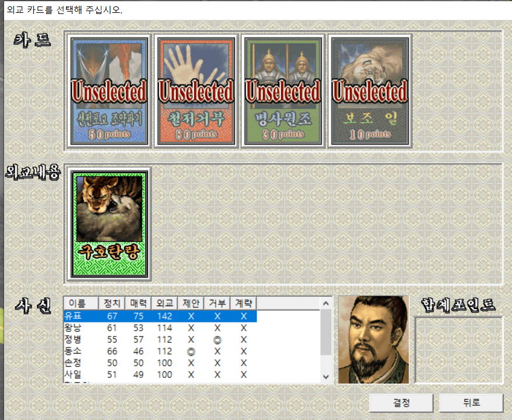Select the 보조 일 10 points card
Screen dimensions: 512x420
coord(369,91)
